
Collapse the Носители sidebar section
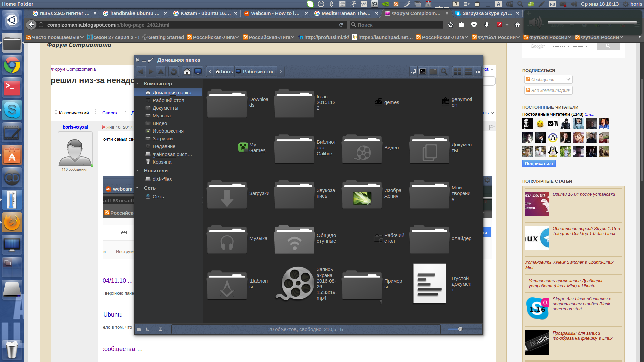coord(137,171)
